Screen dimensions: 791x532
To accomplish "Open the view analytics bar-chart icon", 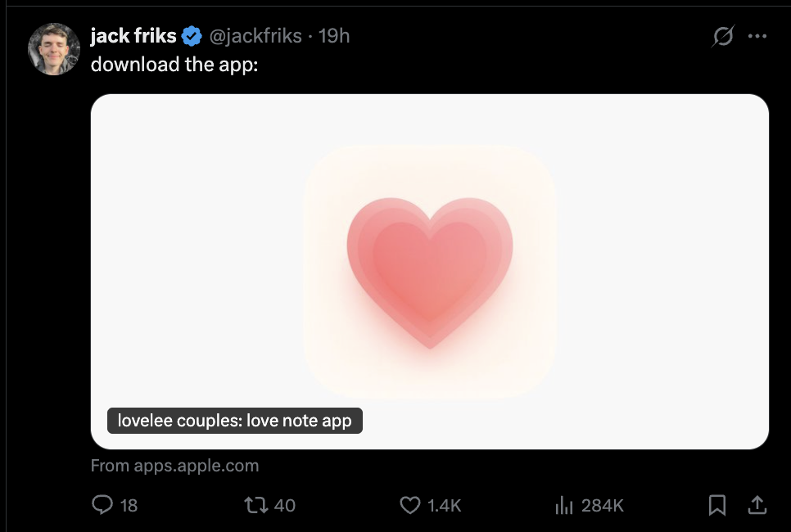I will click(x=564, y=505).
